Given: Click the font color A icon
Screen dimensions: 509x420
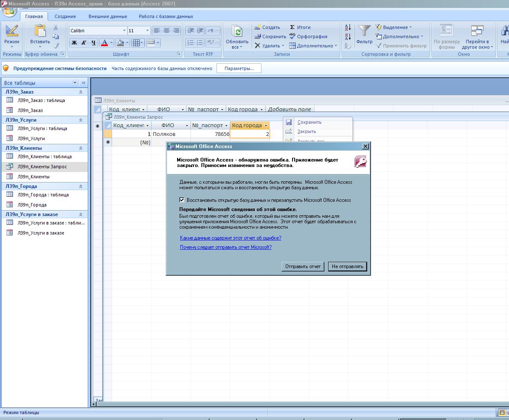Looking at the screenshot, I should pos(104,42).
